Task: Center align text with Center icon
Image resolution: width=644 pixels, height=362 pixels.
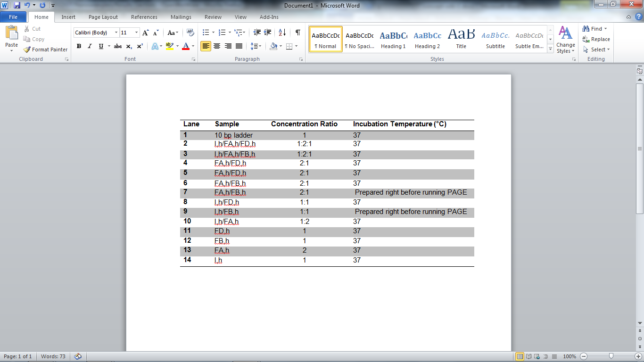Action: click(x=217, y=46)
